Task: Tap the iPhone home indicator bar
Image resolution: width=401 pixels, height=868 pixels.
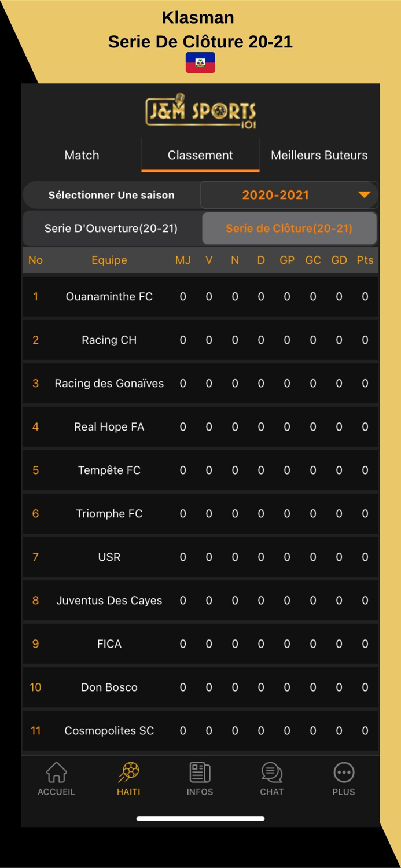Action: (200, 818)
